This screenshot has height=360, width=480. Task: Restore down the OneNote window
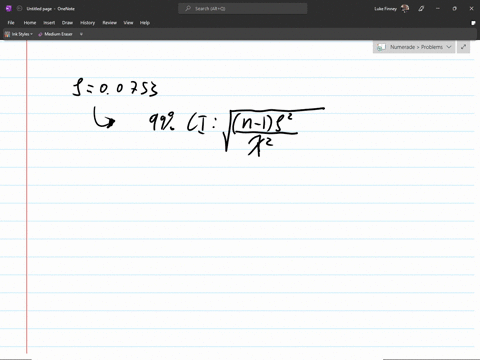pyautogui.click(x=455, y=9)
